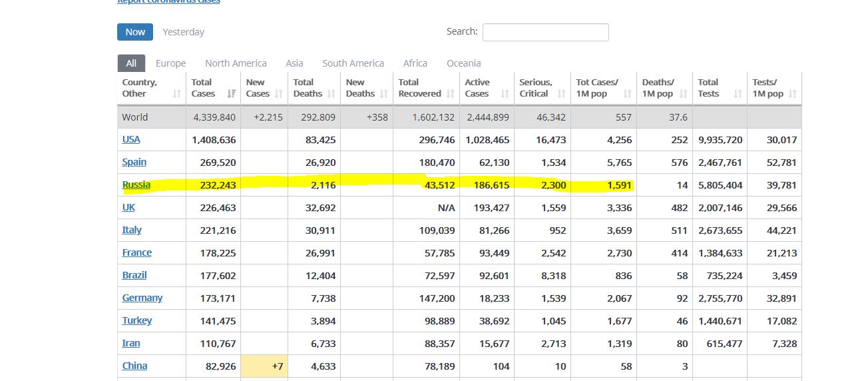Viewport: 868px width, 381px height.
Task: Open the USA country link
Action: [x=131, y=139]
